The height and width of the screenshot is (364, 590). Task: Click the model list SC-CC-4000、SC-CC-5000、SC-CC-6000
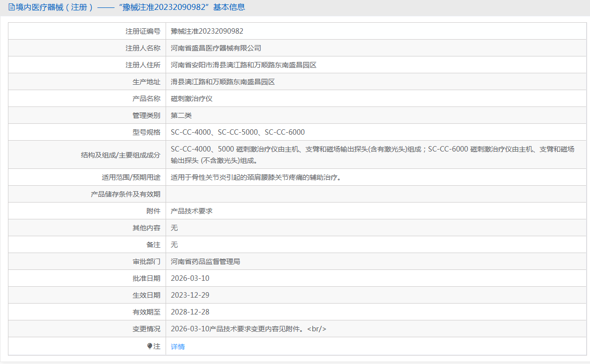(x=238, y=132)
